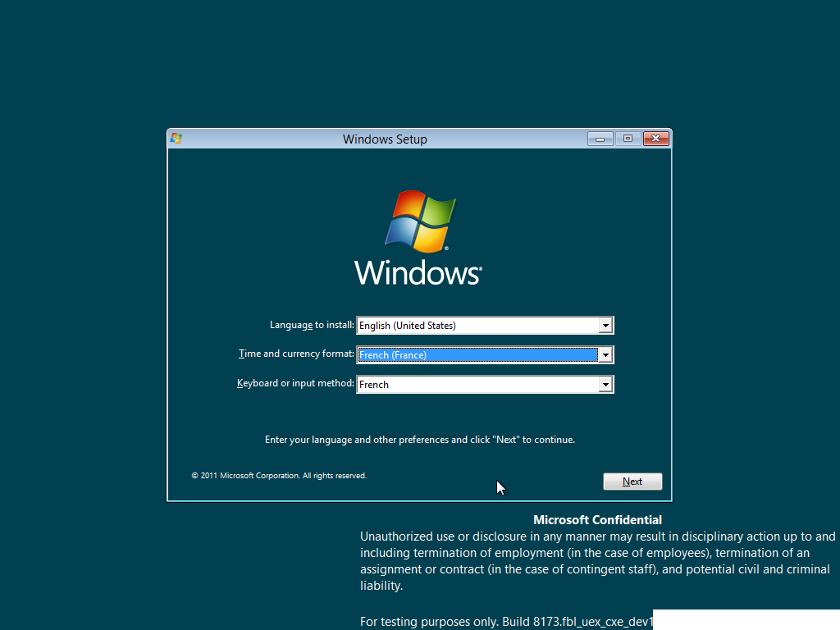Viewport: 840px width, 630px height.
Task: Click the '© 2011 Microsoft Corporation' copyright text
Action: coord(279,475)
